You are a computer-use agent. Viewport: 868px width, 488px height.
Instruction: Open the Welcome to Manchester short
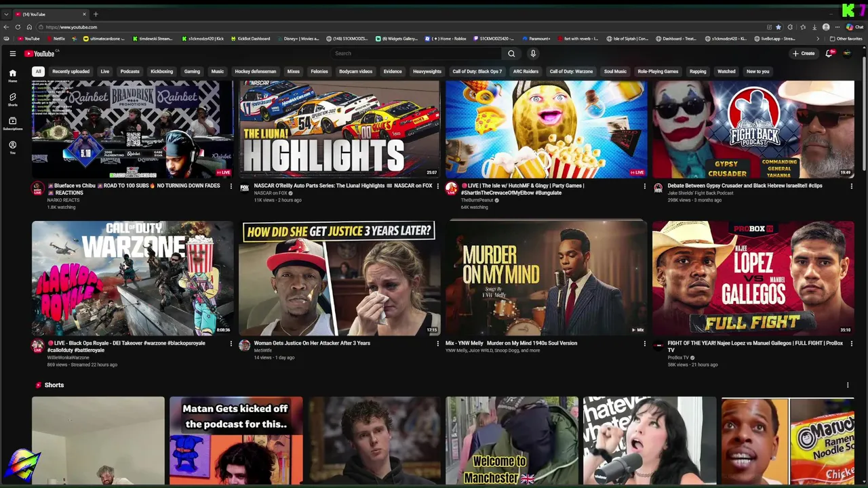[512, 441]
